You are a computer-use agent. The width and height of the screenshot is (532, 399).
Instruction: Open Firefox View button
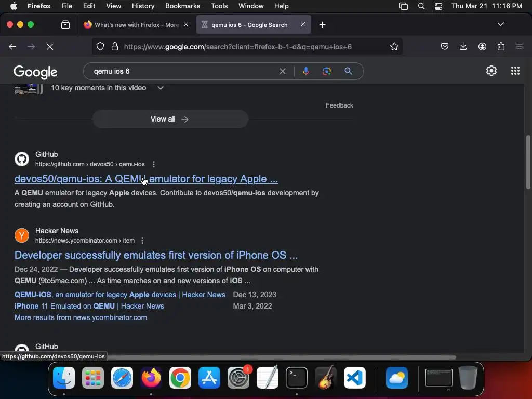(x=65, y=25)
